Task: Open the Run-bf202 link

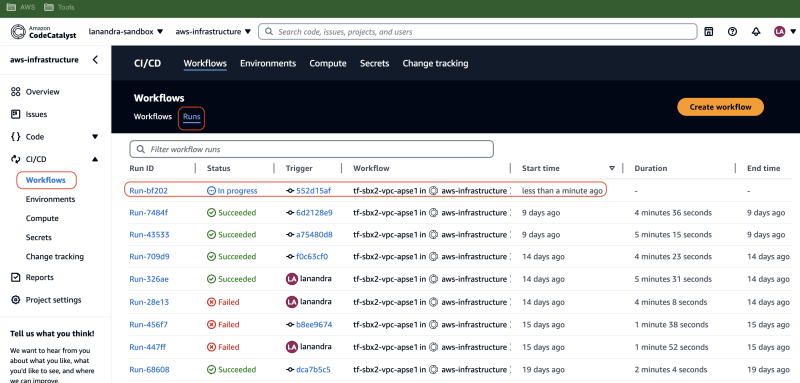Action: coord(148,191)
